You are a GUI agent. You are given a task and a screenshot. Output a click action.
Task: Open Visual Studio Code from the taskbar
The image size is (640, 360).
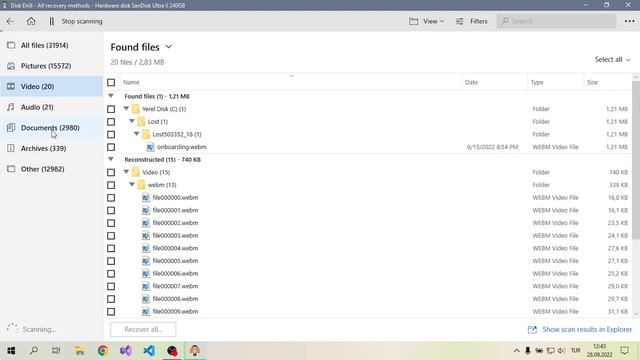pos(149,351)
